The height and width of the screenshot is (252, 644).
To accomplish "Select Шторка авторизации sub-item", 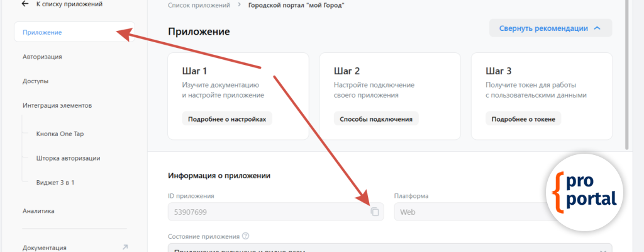I will coord(68,158).
